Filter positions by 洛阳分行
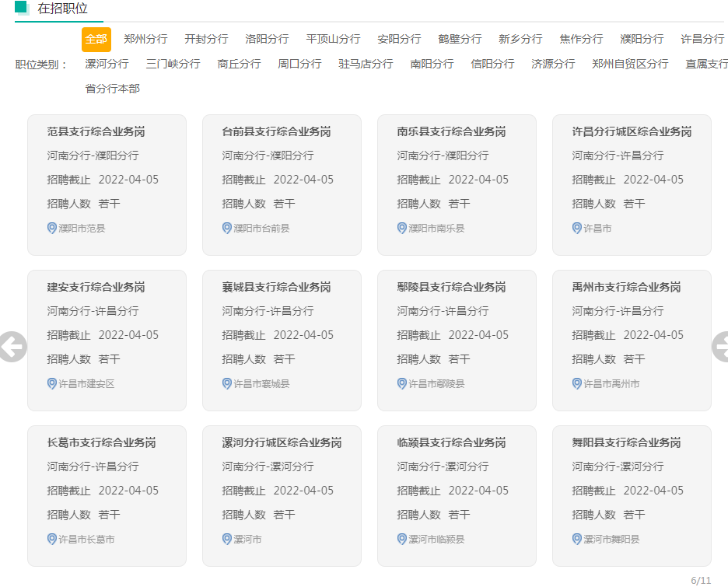 pyautogui.click(x=267, y=40)
